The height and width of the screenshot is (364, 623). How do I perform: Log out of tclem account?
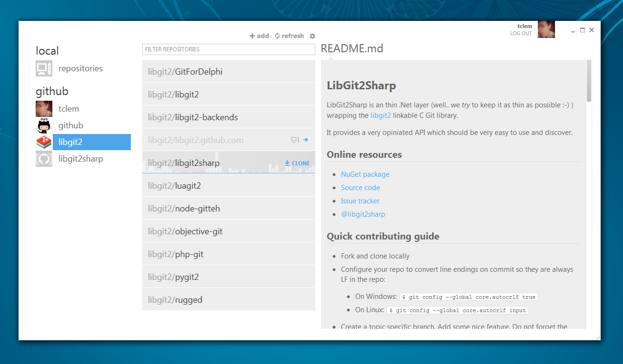pos(521,33)
